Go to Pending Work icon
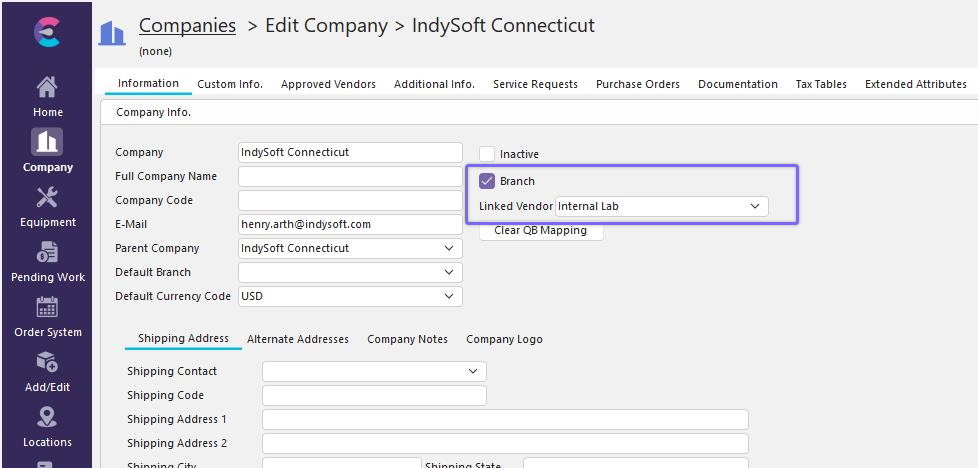The height and width of the screenshot is (468, 978). tap(47, 252)
